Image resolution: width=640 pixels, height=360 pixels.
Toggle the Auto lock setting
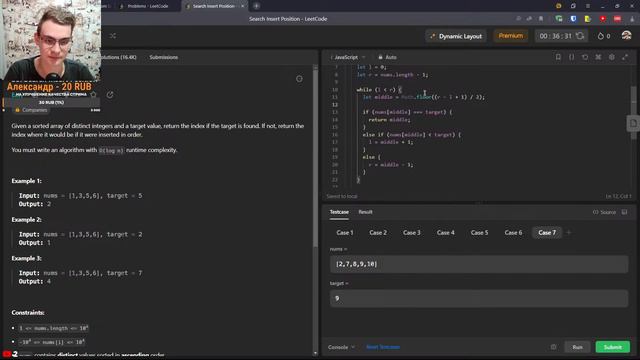coord(387,57)
